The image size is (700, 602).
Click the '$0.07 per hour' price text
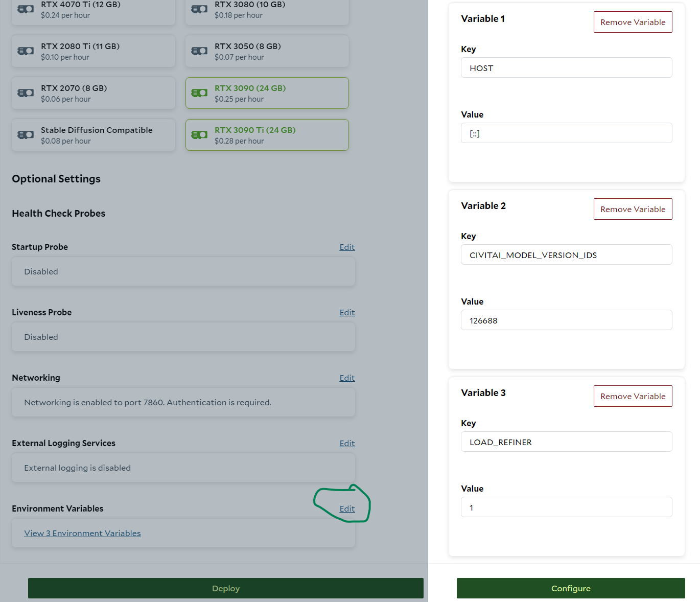point(239,57)
